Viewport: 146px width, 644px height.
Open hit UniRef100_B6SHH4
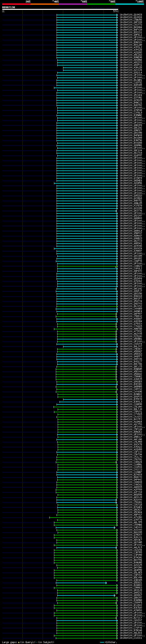click(131, 27)
